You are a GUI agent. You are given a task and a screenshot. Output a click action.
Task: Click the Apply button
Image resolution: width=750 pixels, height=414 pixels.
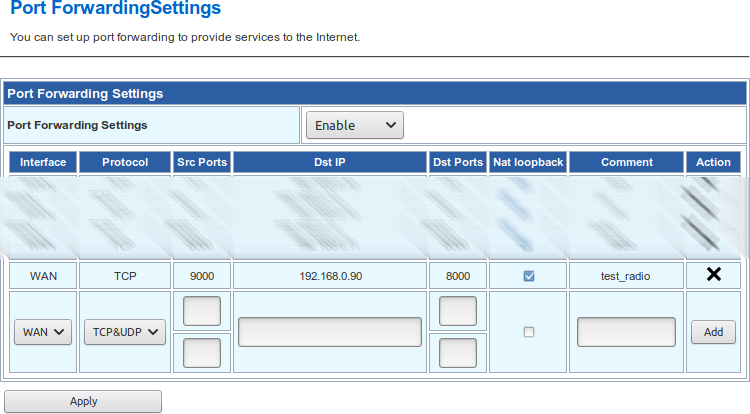pyautogui.click(x=83, y=401)
